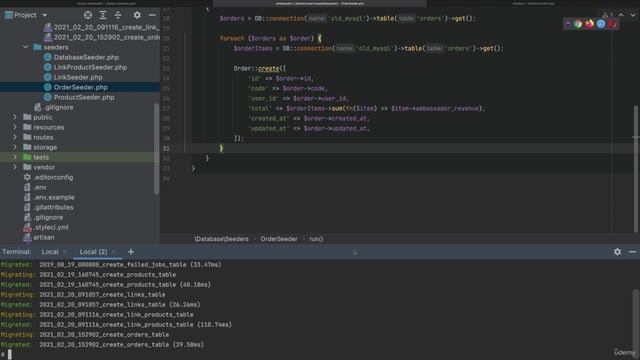Open the .styleci.yml file
Image resolution: width=640 pixels, height=360 pixels.
click(51, 227)
